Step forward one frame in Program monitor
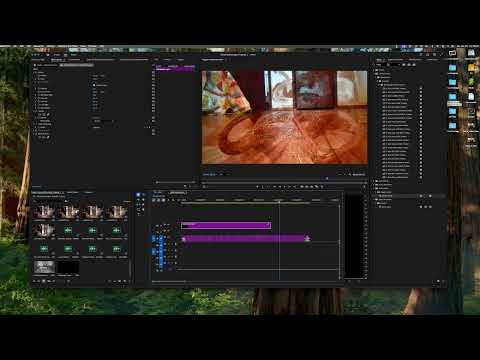The width and height of the screenshot is (480, 360). click(x=289, y=187)
